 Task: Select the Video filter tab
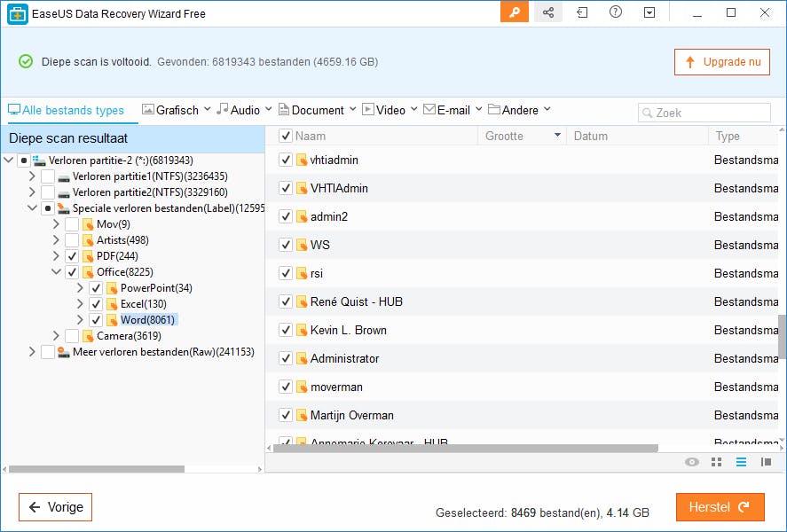(x=384, y=110)
